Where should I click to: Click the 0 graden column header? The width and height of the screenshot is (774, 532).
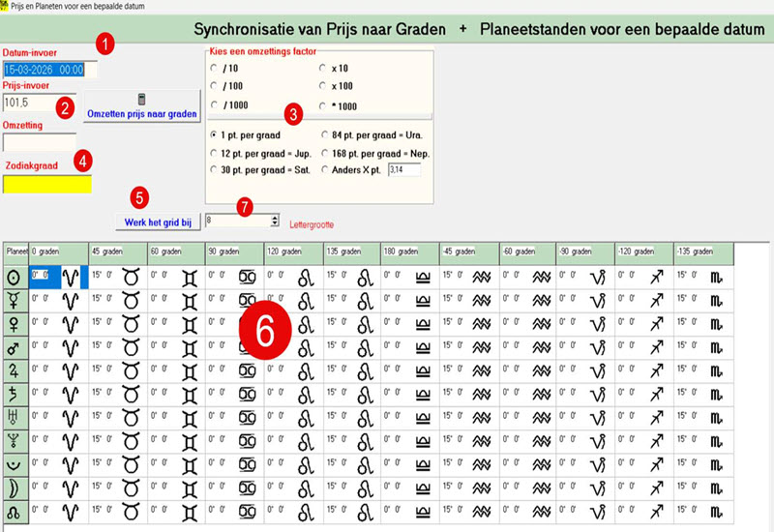pyautogui.click(x=59, y=253)
